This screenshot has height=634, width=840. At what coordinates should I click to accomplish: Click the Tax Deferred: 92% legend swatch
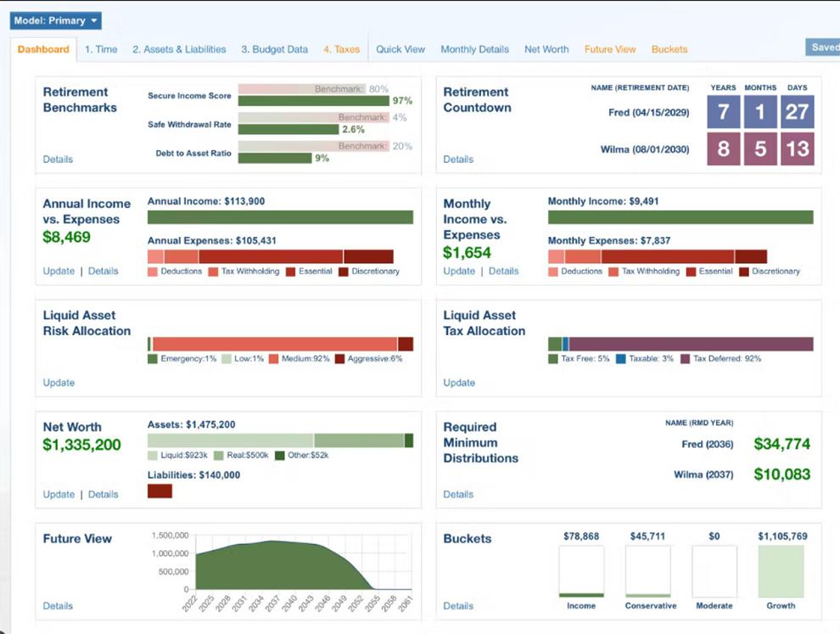(685, 359)
